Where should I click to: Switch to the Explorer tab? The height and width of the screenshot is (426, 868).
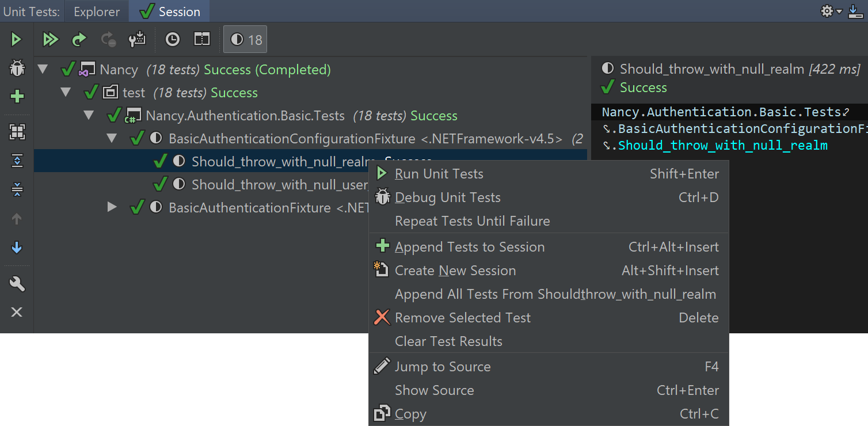click(97, 12)
